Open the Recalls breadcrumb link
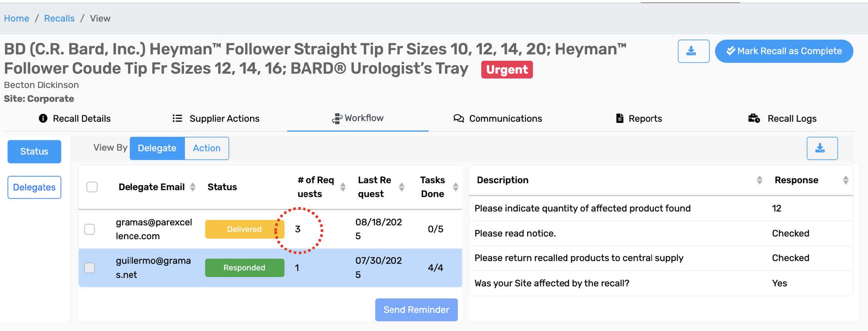This screenshot has width=868, height=331. pyautogui.click(x=59, y=18)
